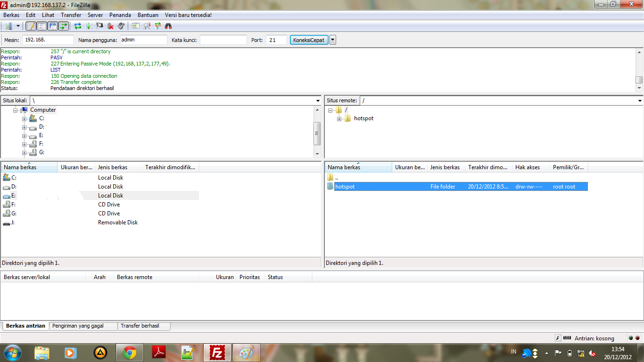Open the Site Manager
The image size is (644, 362).
(9, 26)
